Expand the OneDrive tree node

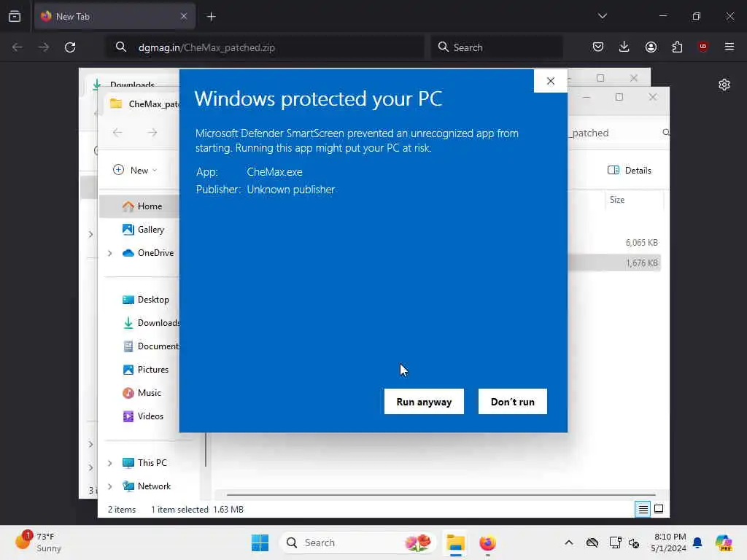click(x=110, y=253)
